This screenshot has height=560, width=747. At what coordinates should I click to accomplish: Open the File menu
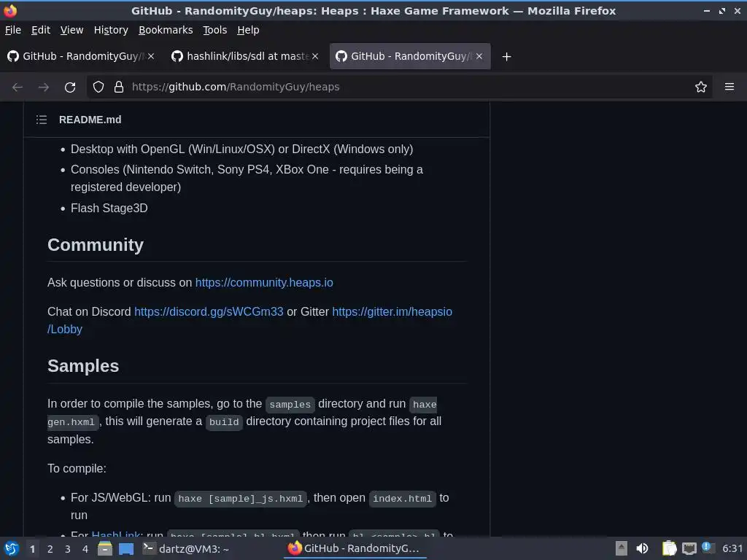pos(13,30)
